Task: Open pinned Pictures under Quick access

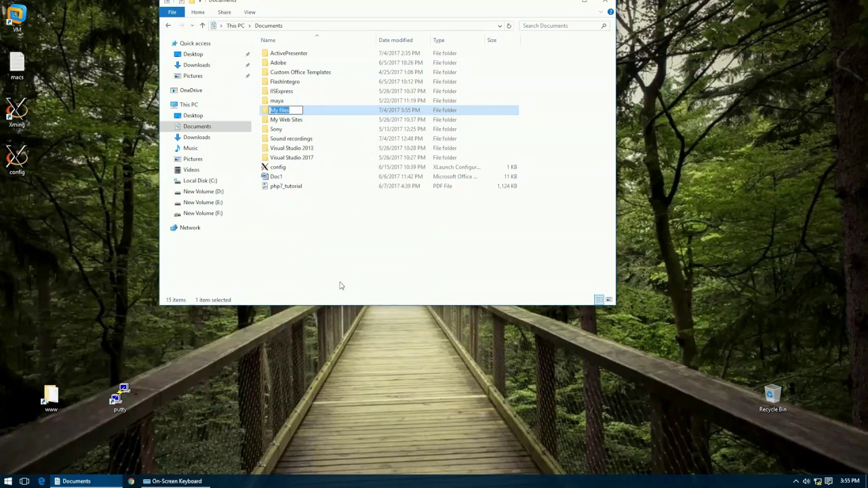Action: coord(193,76)
